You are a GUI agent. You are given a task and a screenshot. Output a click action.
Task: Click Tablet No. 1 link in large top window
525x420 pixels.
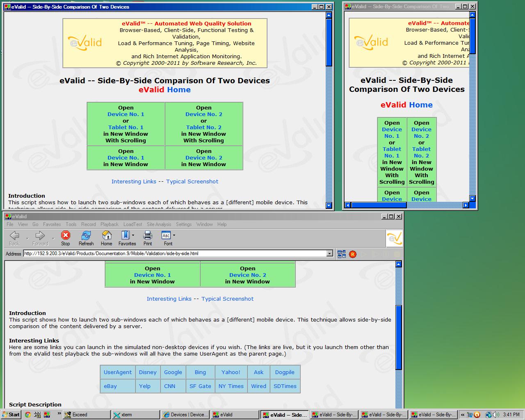coord(126,128)
